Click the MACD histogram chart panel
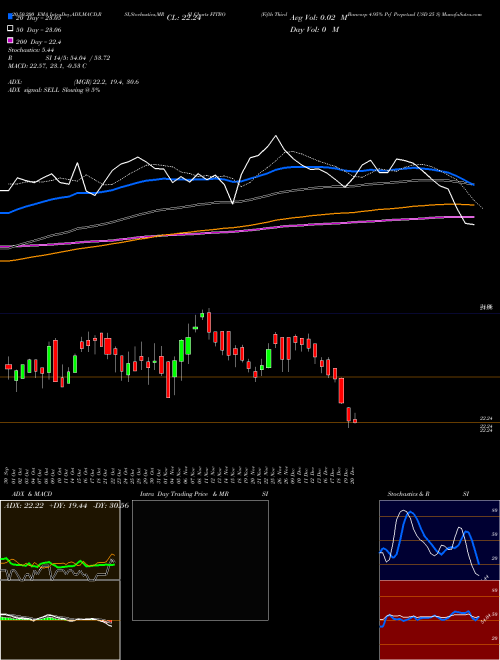Image resolution: width=500 pixels, height=660 pixels. (60, 620)
